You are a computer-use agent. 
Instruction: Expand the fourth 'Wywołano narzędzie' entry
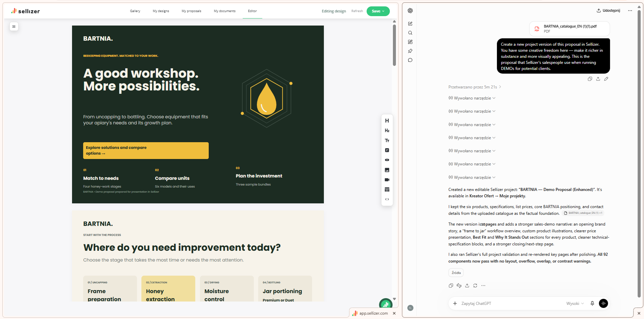(x=472, y=138)
